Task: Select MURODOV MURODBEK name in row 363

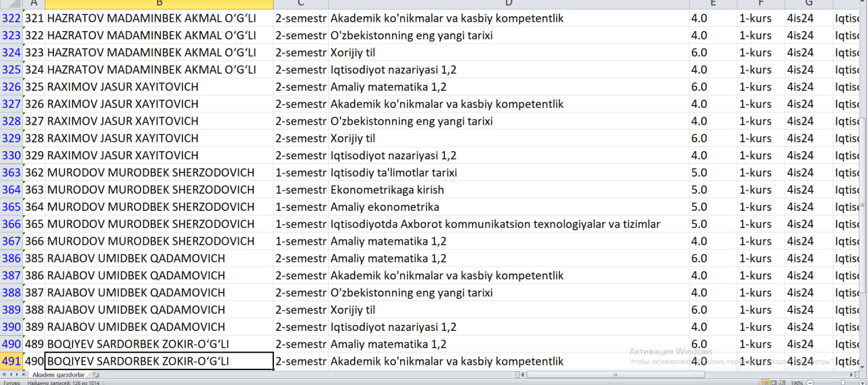Action: pyautogui.click(x=159, y=173)
